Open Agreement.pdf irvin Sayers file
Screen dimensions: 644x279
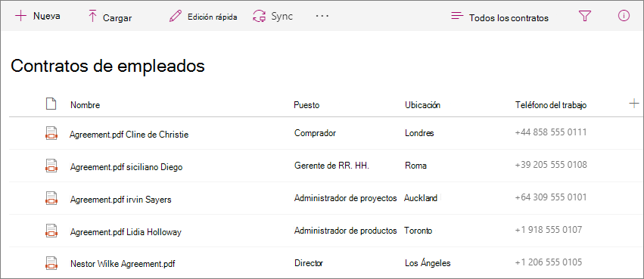(121, 200)
